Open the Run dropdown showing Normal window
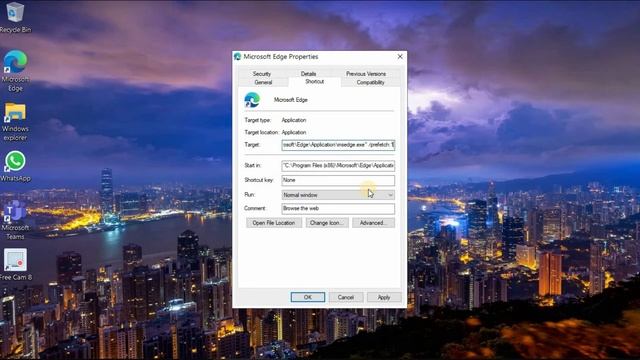The image size is (640, 360). pyautogui.click(x=338, y=195)
